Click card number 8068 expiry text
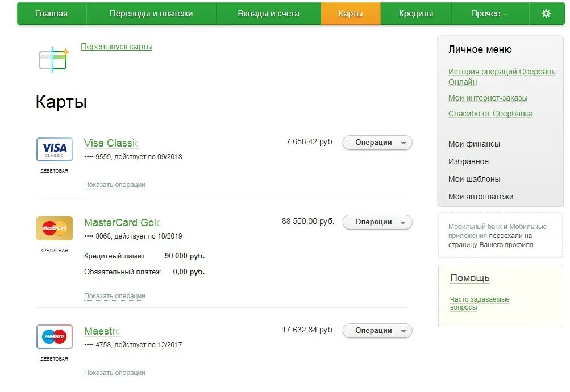This screenshot has height=392, width=570. pos(133,236)
